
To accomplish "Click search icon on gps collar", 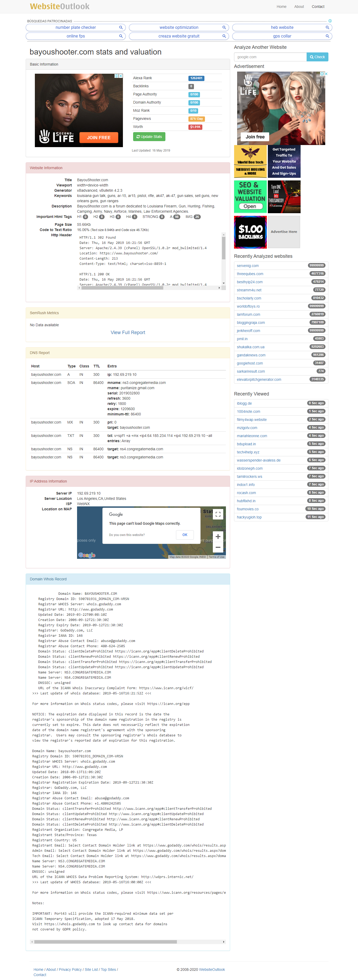I will [327, 36].
